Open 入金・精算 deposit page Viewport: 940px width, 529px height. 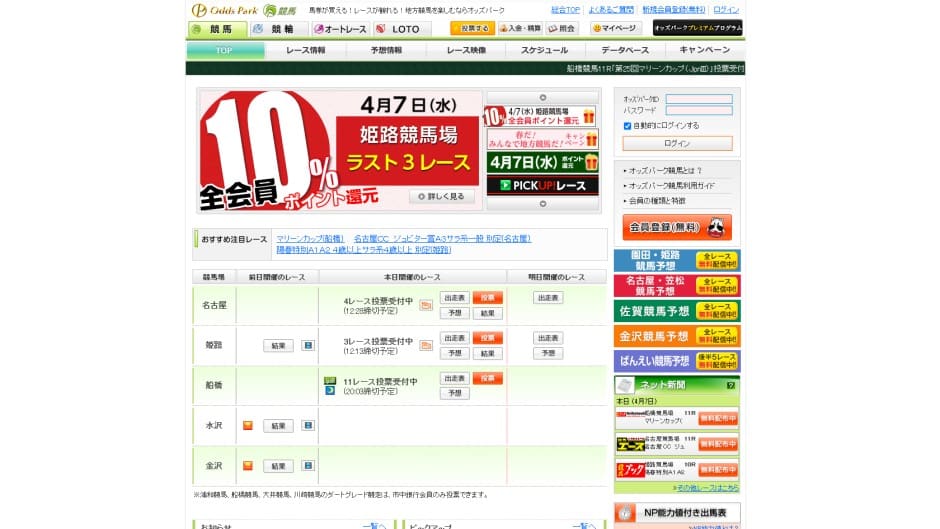(x=520, y=28)
